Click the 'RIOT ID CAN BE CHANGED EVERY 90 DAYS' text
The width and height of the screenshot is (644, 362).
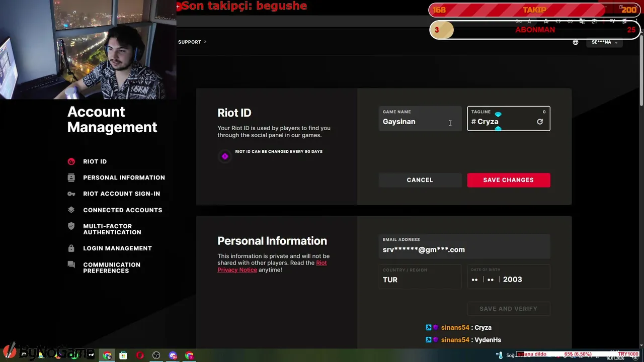point(279,151)
